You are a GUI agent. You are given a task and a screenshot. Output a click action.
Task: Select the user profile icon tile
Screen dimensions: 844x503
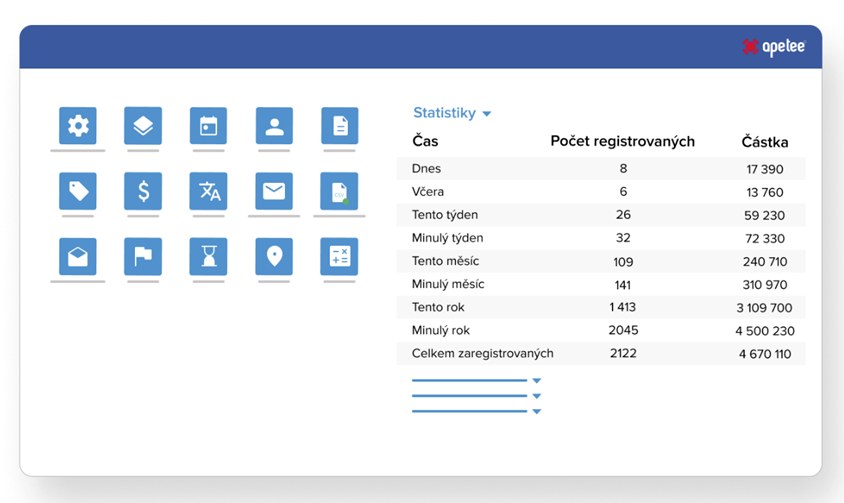click(274, 126)
